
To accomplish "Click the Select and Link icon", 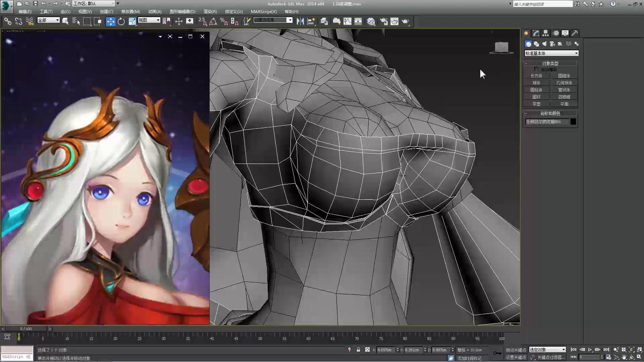I will click(x=7, y=21).
